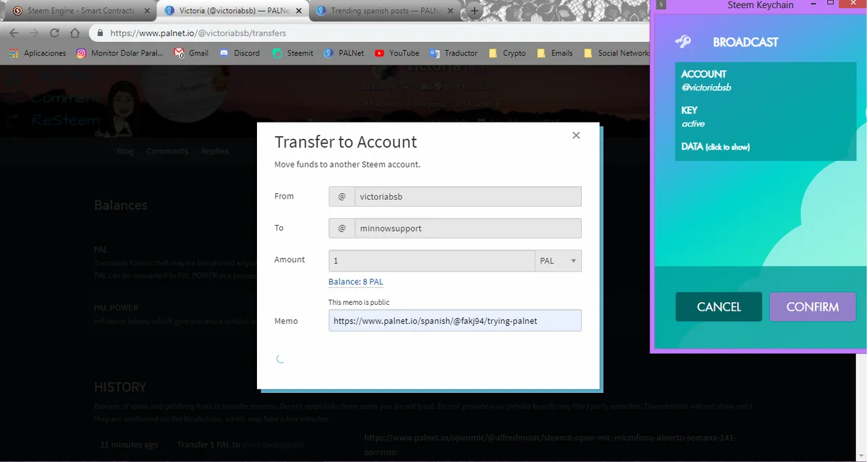The width and height of the screenshot is (868, 462).
Task: Click the PAL POWER label
Action: (116, 308)
